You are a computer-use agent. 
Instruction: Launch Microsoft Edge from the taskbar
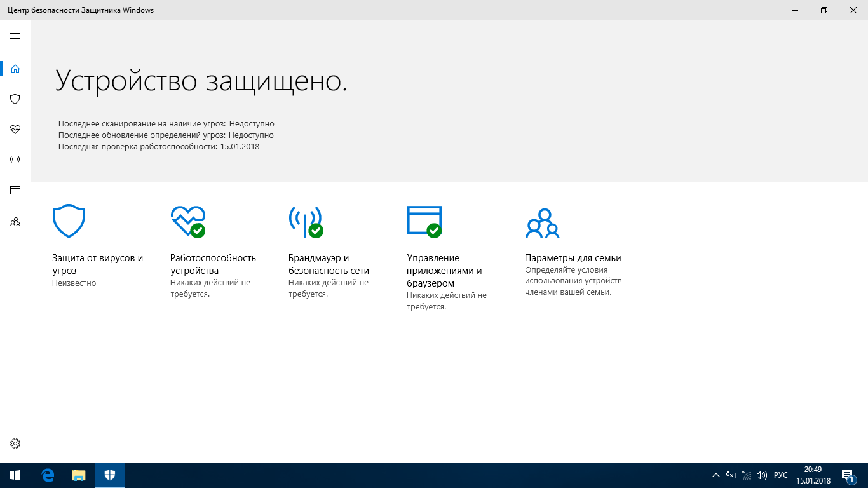48,475
